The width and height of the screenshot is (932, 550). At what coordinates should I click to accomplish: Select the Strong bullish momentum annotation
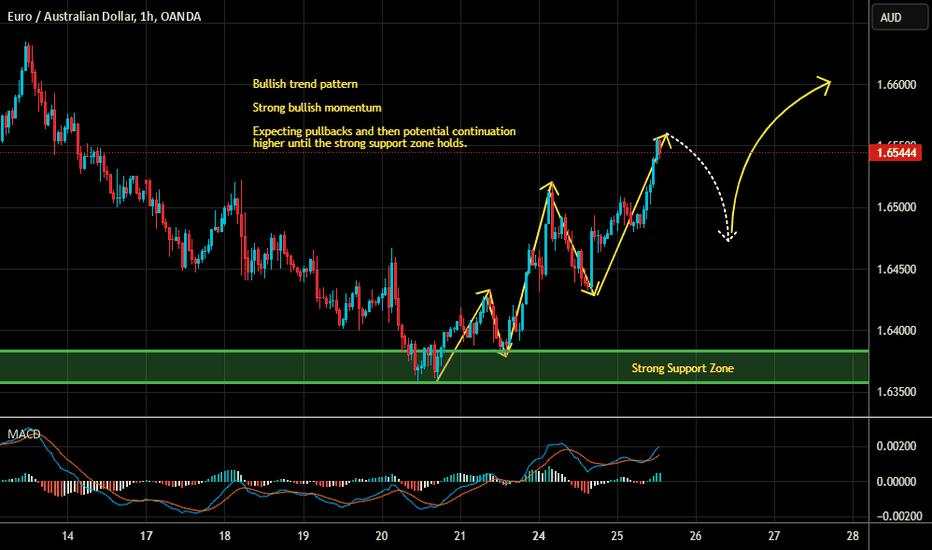(317, 108)
